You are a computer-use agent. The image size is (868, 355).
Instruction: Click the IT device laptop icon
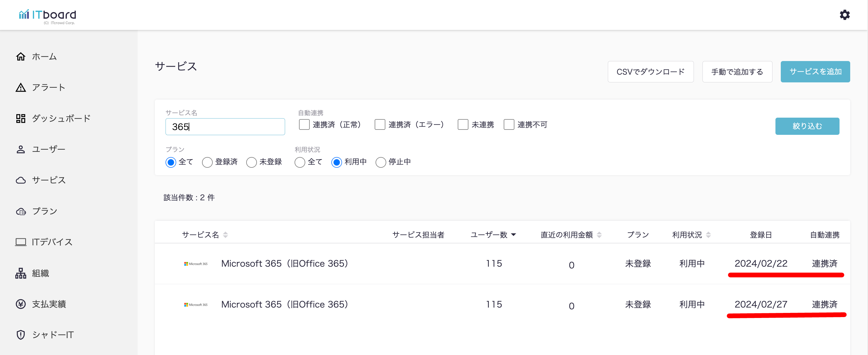[x=20, y=242]
